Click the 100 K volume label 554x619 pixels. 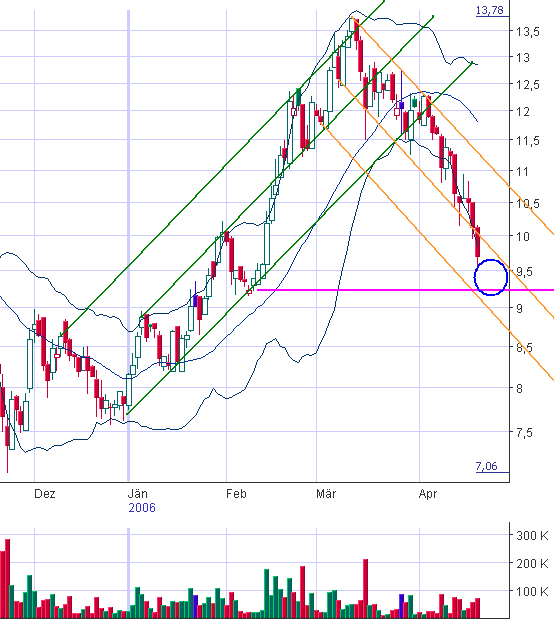[532, 591]
